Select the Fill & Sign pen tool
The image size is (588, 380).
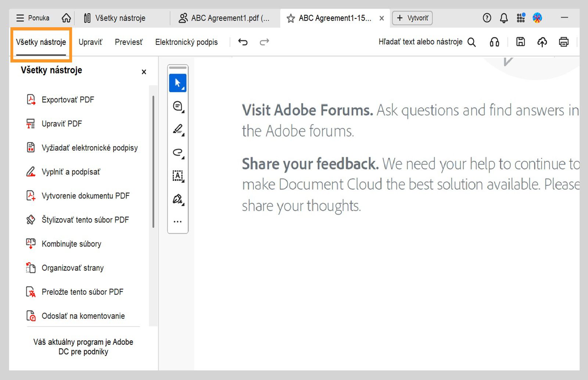tap(177, 199)
